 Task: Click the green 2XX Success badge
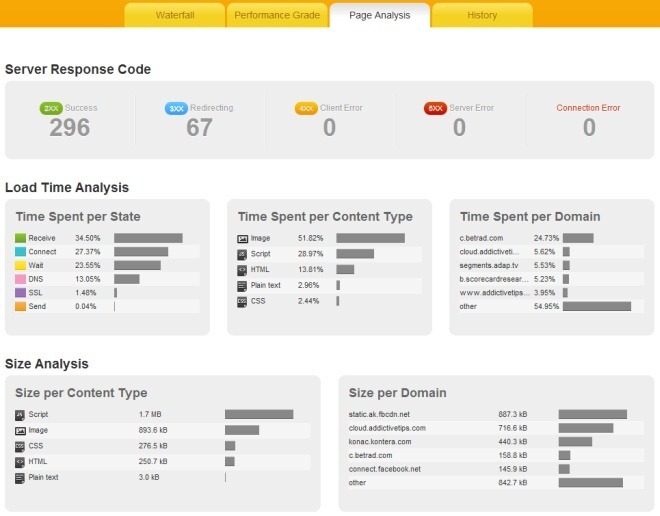point(51,109)
